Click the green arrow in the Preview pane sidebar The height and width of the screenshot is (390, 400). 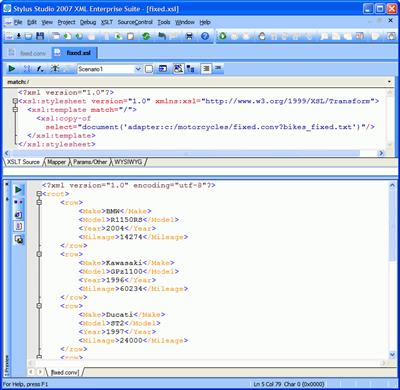[x=19, y=190]
